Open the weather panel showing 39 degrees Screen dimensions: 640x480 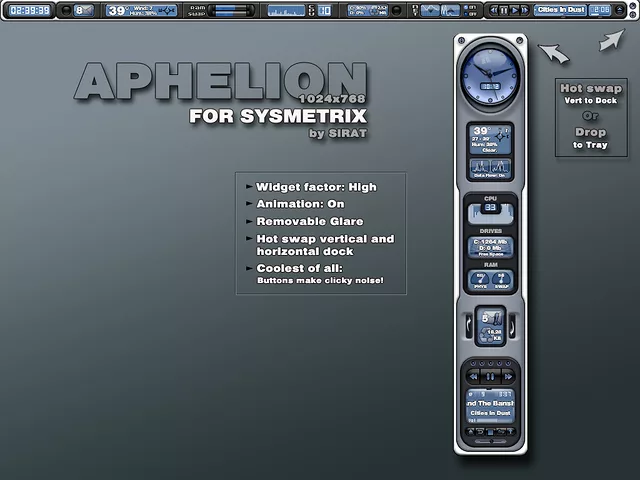click(489, 140)
